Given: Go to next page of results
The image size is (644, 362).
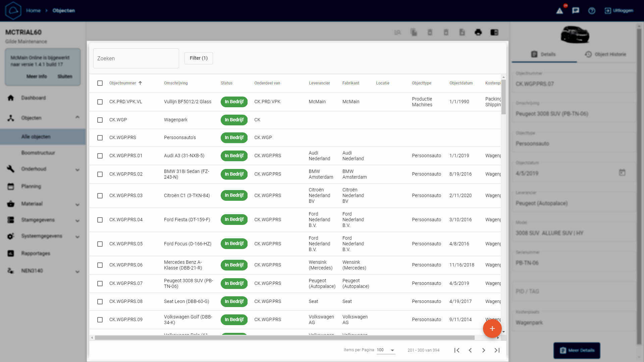Looking at the screenshot, I should click(483, 350).
